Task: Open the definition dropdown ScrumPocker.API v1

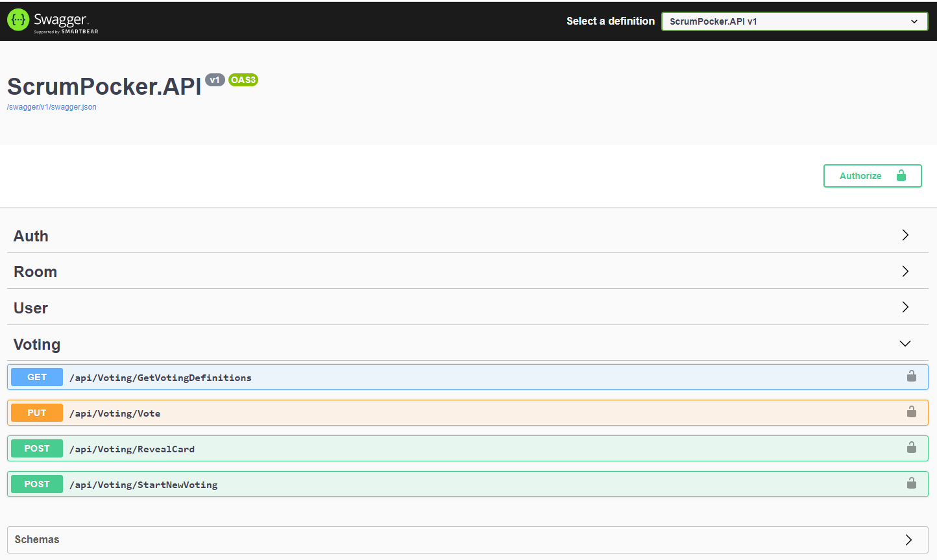Action: pyautogui.click(x=794, y=21)
